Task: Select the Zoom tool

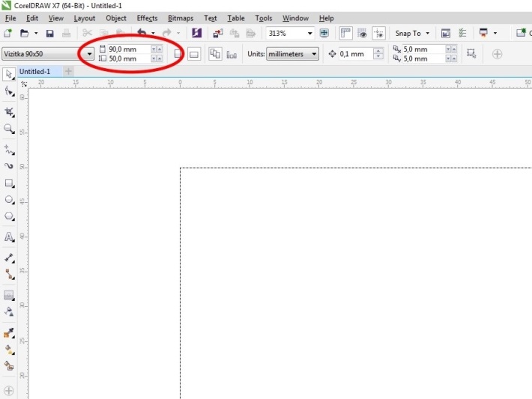Action: [x=9, y=129]
